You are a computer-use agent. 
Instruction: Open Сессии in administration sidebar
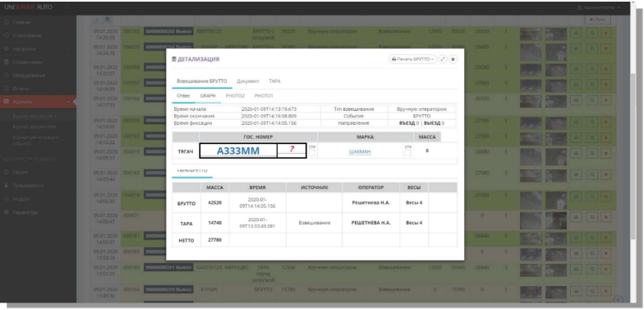point(38,173)
